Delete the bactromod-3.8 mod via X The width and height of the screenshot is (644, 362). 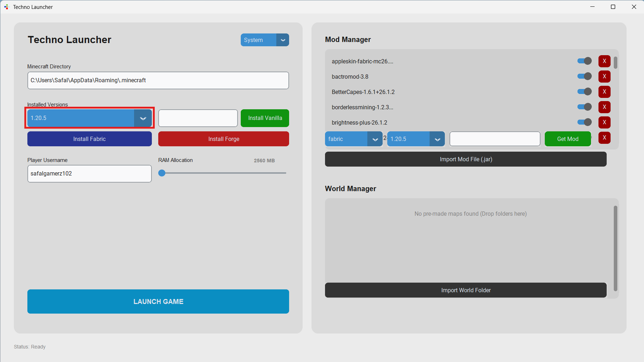pyautogui.click(x=604, y=77)
